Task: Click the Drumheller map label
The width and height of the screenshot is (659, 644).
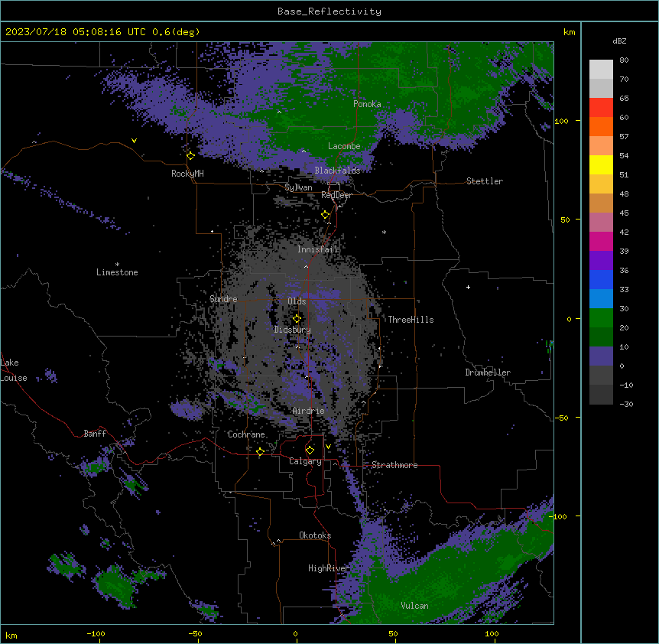Action: click(488, 372)
